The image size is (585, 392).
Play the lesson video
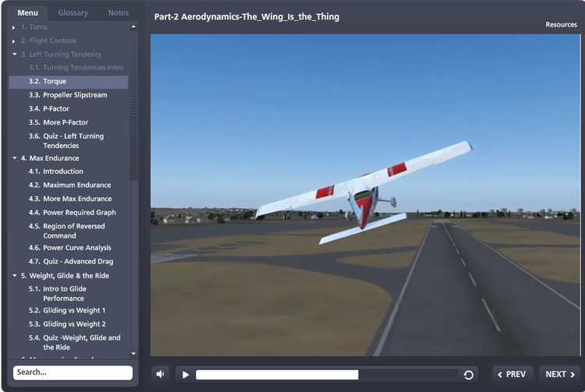[x=186, y=375]
